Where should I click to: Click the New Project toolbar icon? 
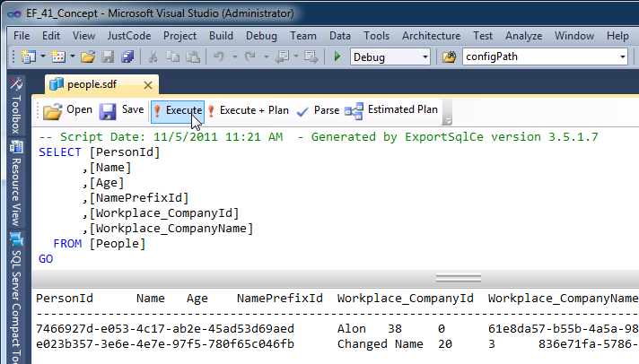tap(28, 56)
